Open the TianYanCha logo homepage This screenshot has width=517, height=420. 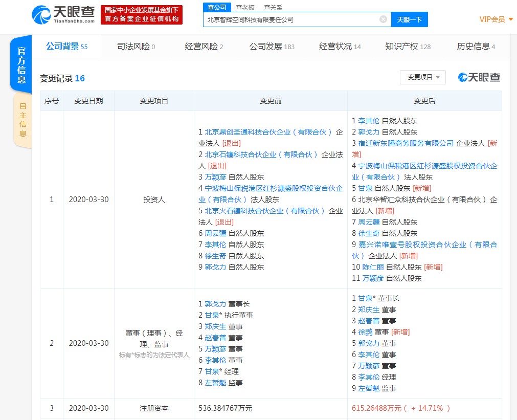(63, 15)
